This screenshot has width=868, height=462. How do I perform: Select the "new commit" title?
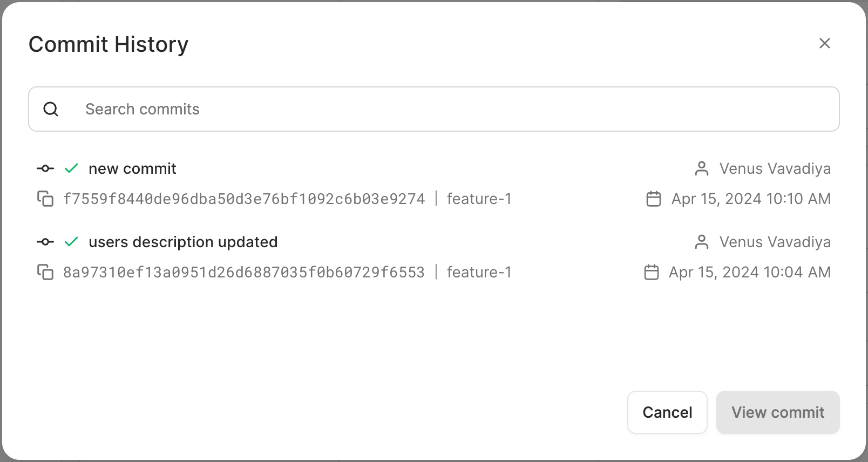[132, 169]
